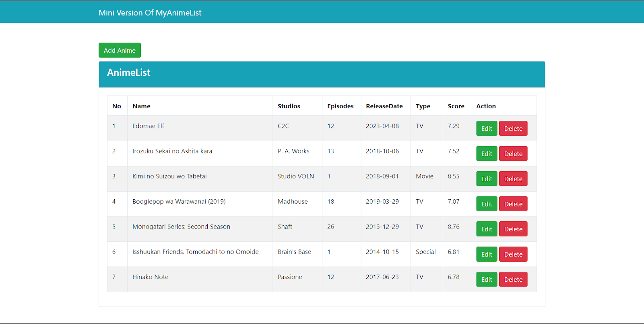The image size is (644, 324).
Task: Click release date 2023-04-08
Action: [x=382, y=126]
